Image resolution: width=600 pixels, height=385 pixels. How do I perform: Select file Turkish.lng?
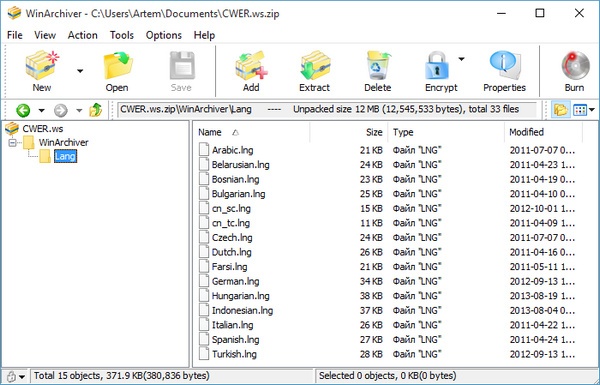(234, 354)
